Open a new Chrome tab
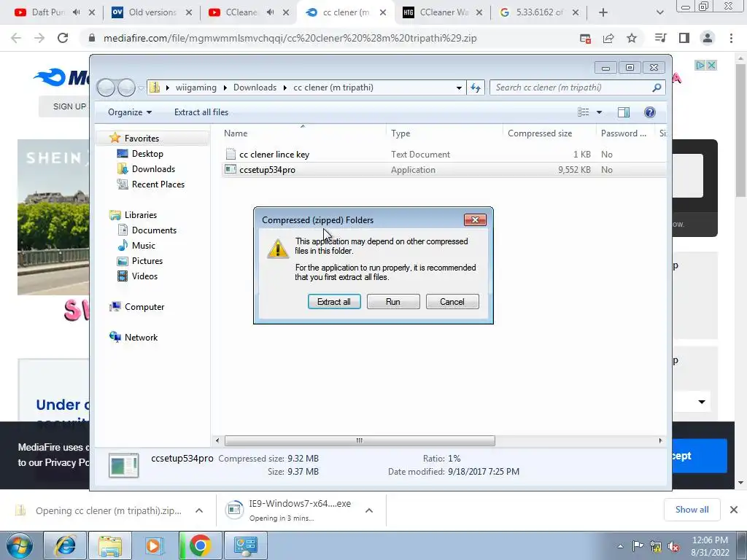This screenshot has height=560, width=747. click(x=603, y=12)
